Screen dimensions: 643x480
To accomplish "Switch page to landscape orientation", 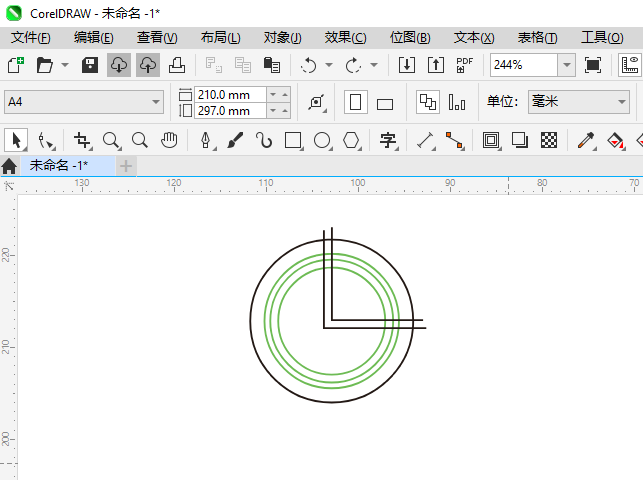I will tap(385, 103).
